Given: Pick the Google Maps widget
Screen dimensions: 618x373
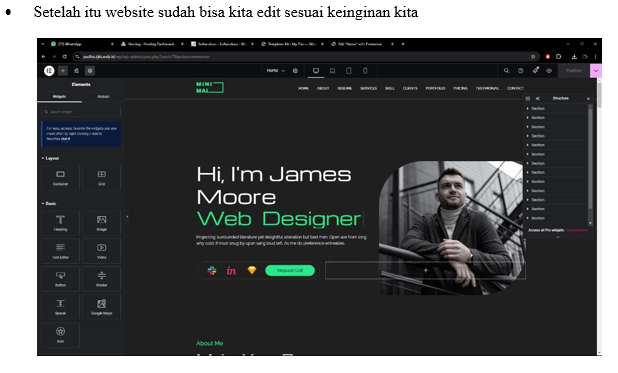Looking at the screenshot, I should point(101,307).
